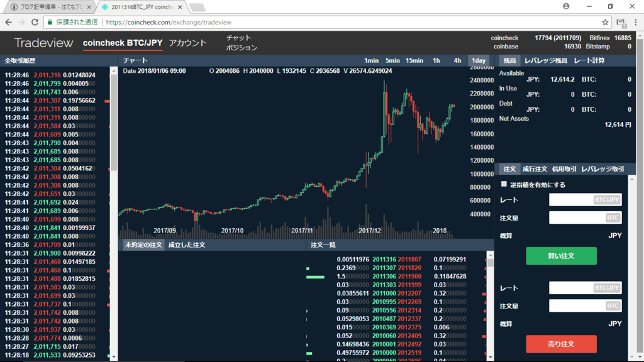Click the secure lock icon in address bar
Viewport: 644px width, 362px height.
50,22
